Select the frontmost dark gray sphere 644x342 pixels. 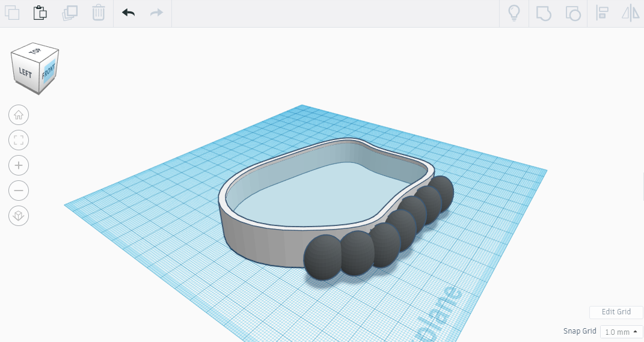pyautogui.click(x=322, y=258)
